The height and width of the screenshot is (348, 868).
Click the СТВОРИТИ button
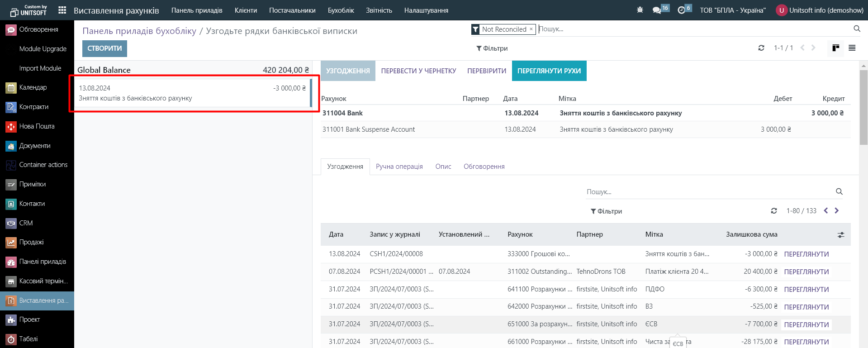104,48
